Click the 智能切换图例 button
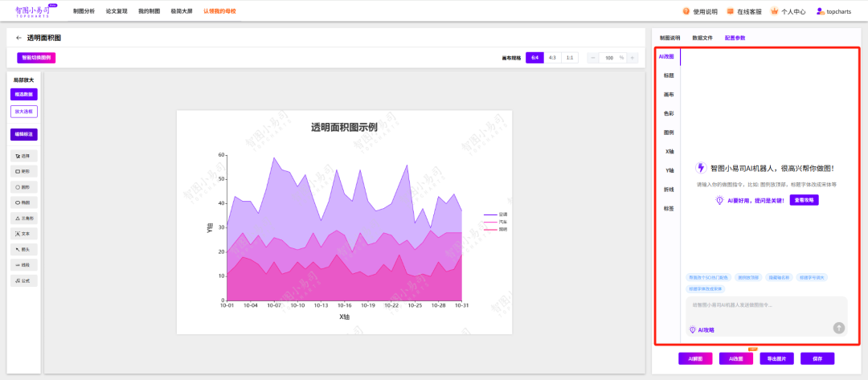 (36, 58)
